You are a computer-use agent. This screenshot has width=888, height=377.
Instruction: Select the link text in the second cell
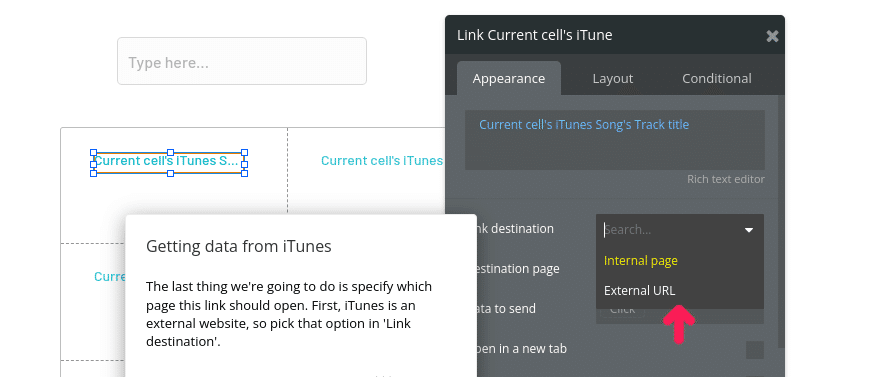pos(382,161)
